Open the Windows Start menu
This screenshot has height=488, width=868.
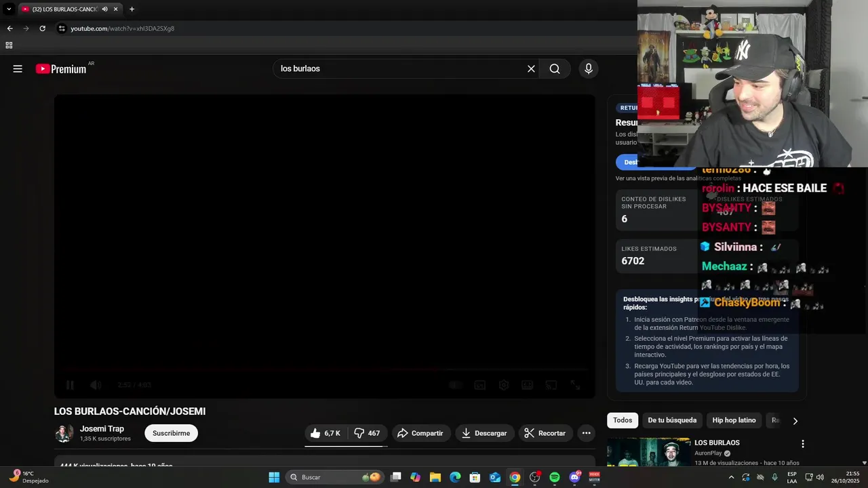[274, 477]
